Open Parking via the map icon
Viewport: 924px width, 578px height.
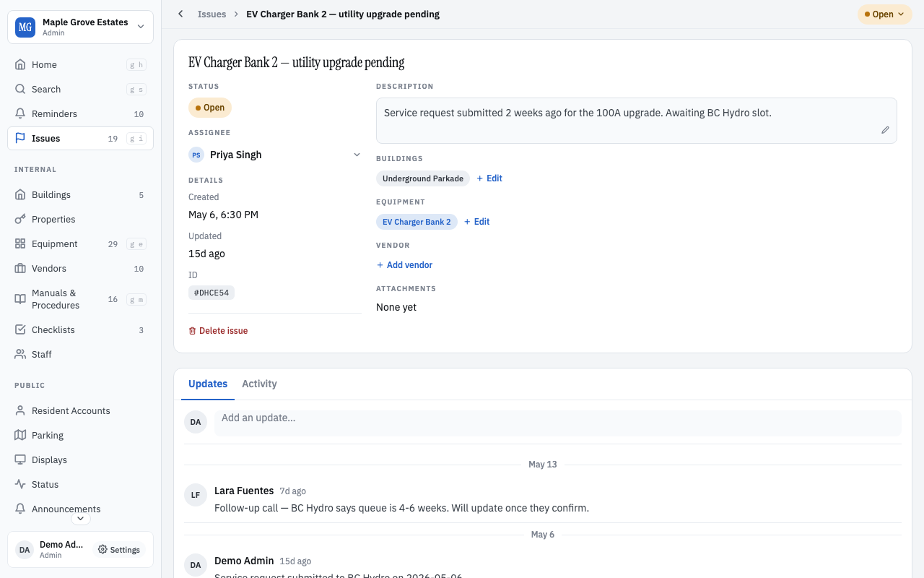(x=20, y=435)
